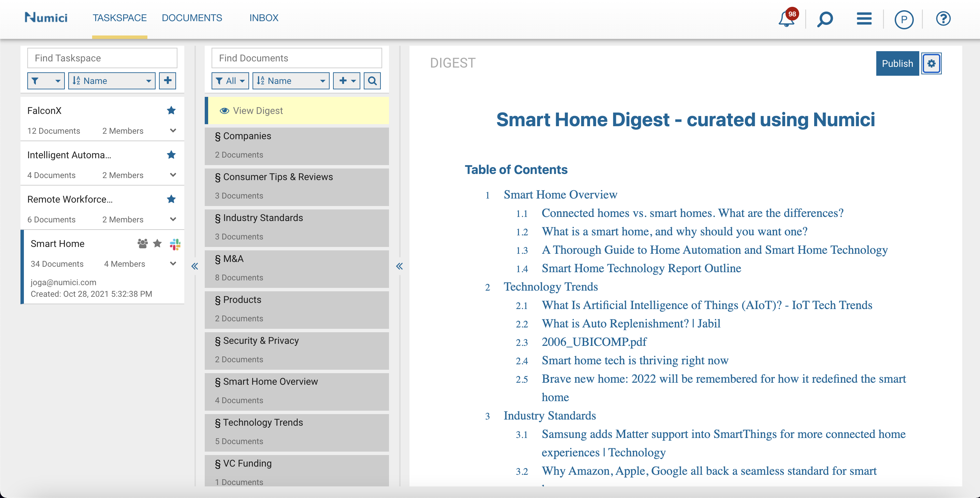This screenshot has height=498, width=980.
Task: Open 'Connected homes vs. smart homes' link
Action: tap(692, 213)
